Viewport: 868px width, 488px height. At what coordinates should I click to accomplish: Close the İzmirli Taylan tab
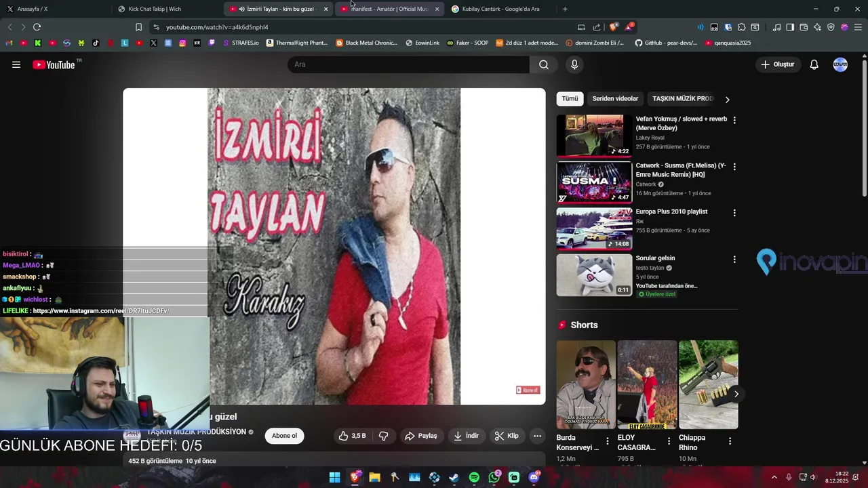tap(326, 9)
